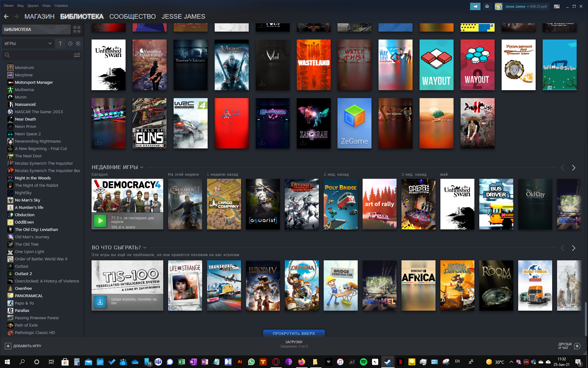Screen dimensions: 588x368
Task: Open Poly Bridge in recent games
Action: pos(341,204)
